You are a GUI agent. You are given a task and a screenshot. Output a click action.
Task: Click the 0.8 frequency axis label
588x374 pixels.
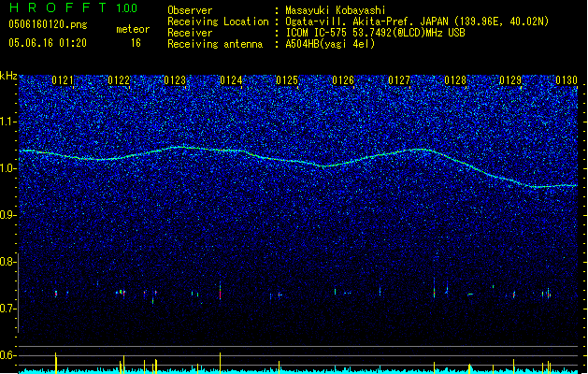click(8, 262)
